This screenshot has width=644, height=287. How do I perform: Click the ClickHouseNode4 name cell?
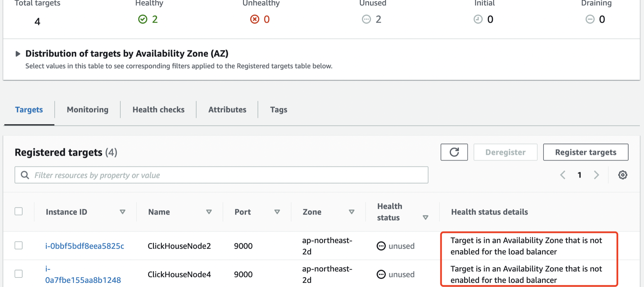pyautogui.click(x=179, y=274)
